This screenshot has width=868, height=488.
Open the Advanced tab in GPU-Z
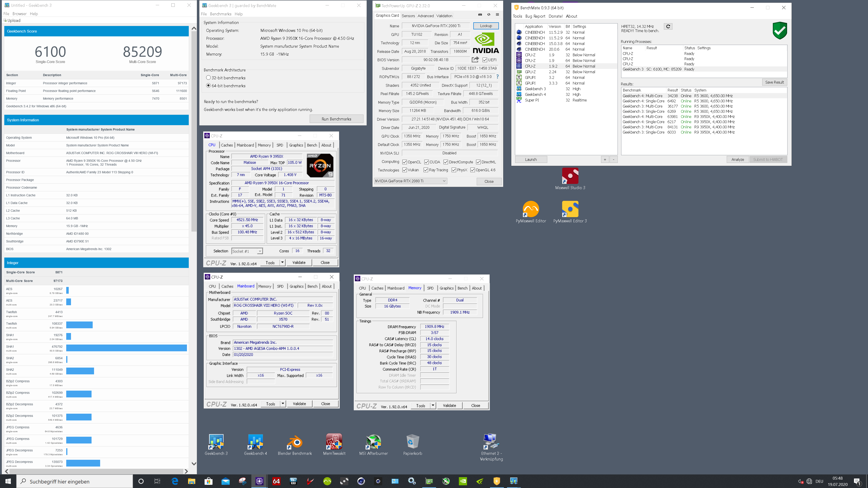coord(426,16)
